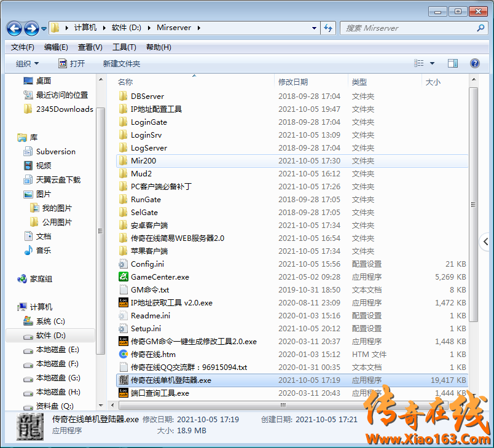Screen dimensions: 494x448
Task: Select the 传奇在线单机登陆器.exe icon
Action: tap(123, 380)
